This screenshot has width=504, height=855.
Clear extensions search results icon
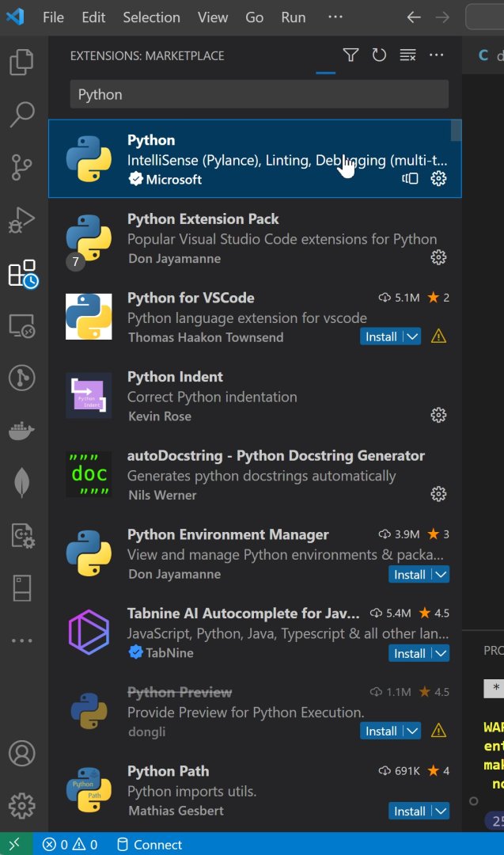pyautogui.click(x=407, y=55)
